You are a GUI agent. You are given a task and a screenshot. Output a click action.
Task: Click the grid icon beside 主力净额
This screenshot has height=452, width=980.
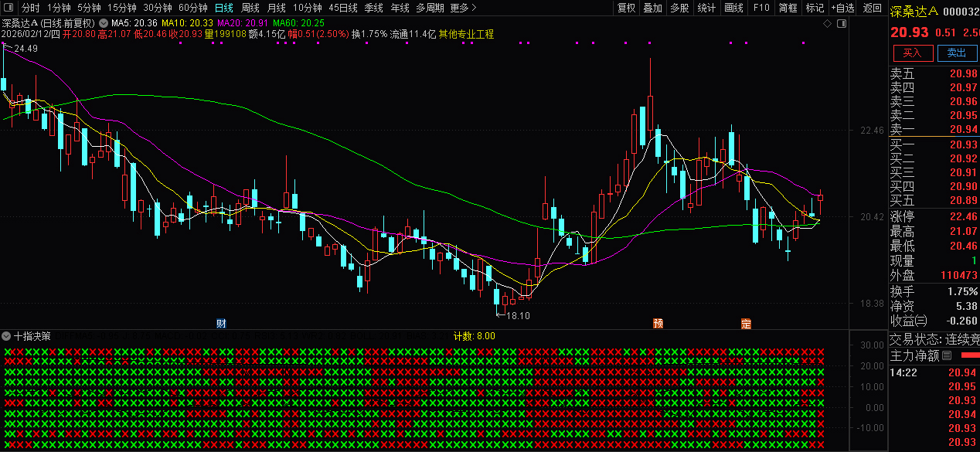coord(947,355)
